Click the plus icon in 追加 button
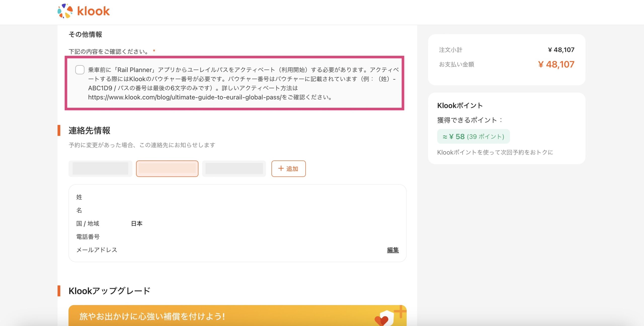This screenshot has height=326, width=644. (281, 169)
